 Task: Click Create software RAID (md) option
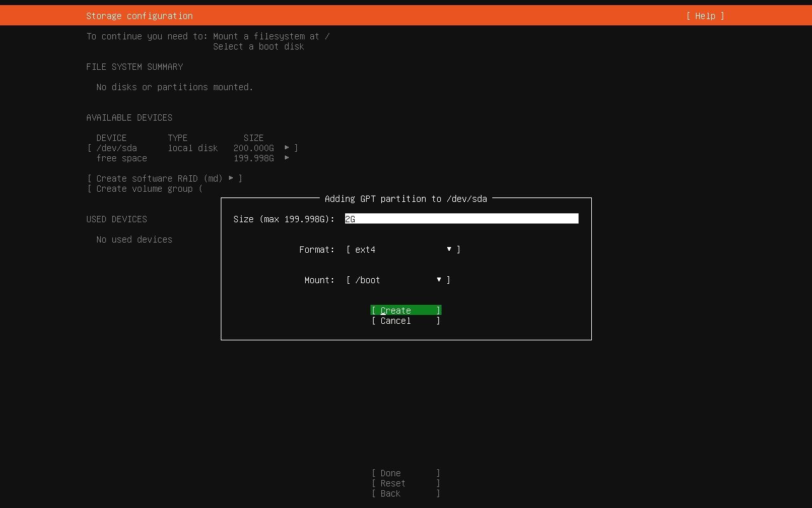[155, 178]
